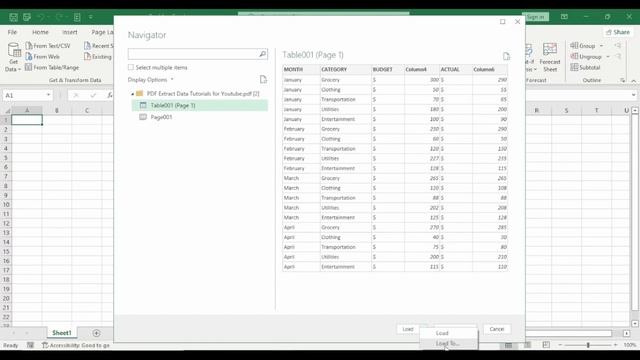Click the Load button in Navigator

pyautogui.click(x=408, y=329)
